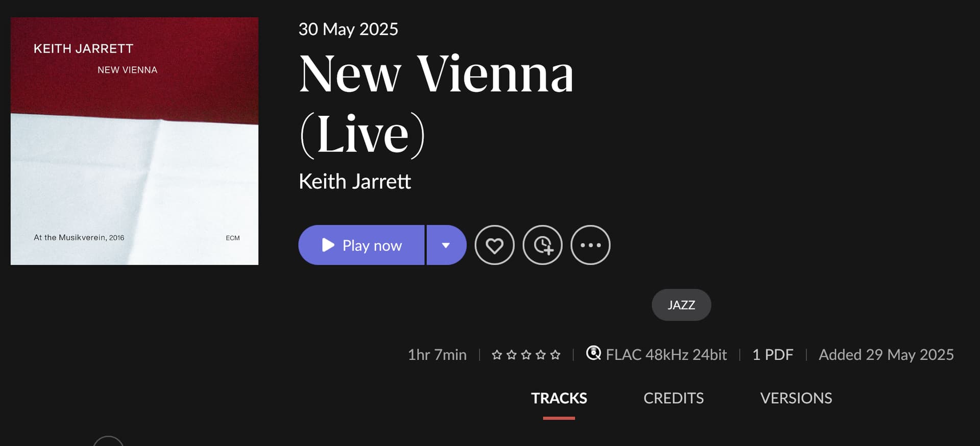Open the three-dots more options menu
The width and height of the screenshot is (980, 446).
click(x=591, y=245)
